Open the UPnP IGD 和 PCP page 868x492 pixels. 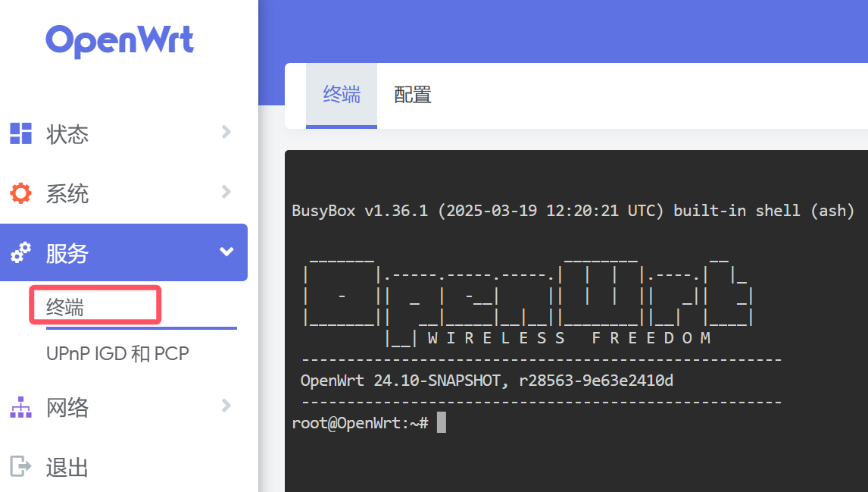click(x=117, y=353)
